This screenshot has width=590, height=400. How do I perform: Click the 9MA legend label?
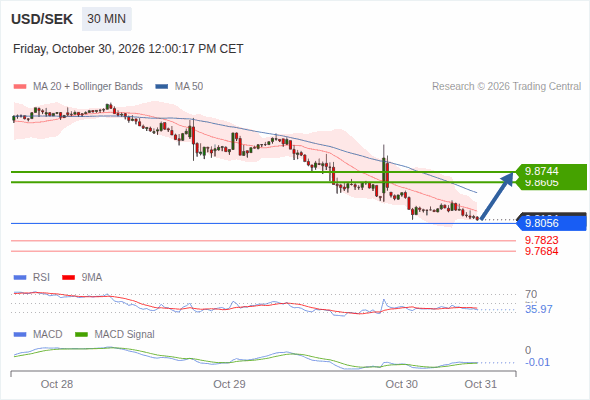pos(92,277)
